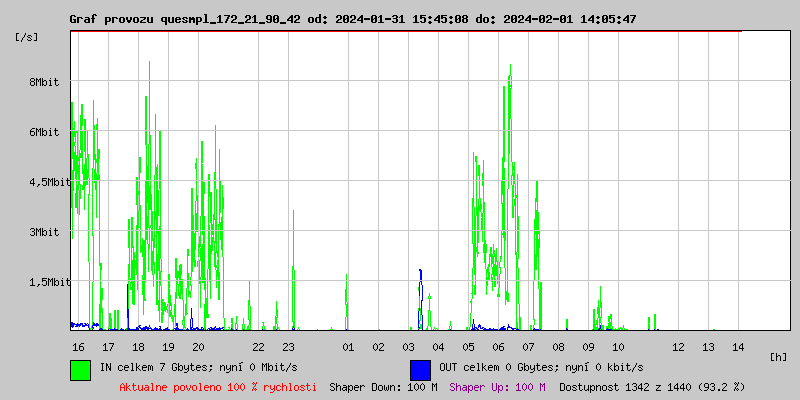Image resolution: width=800 pixels, height=400 pixels.
Task: Select the 6Mbit y-axis label
Action: click(x=44, y=132)
